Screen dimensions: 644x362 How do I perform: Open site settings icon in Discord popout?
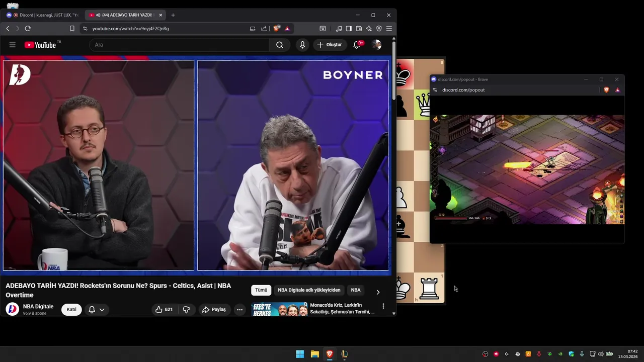coord(435,90)
